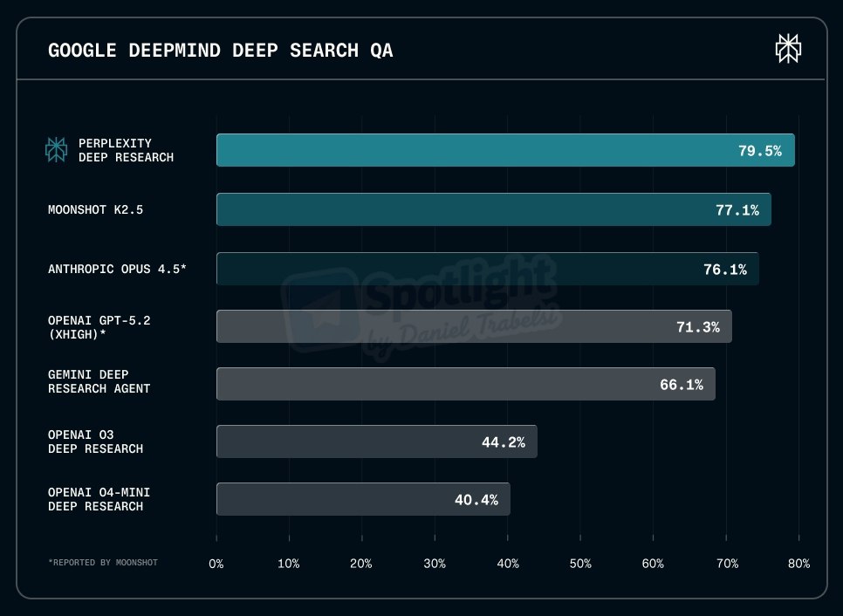Click the Gemini Deep Research Agent label
Screen dimensions: 843x616
[99, 381]
